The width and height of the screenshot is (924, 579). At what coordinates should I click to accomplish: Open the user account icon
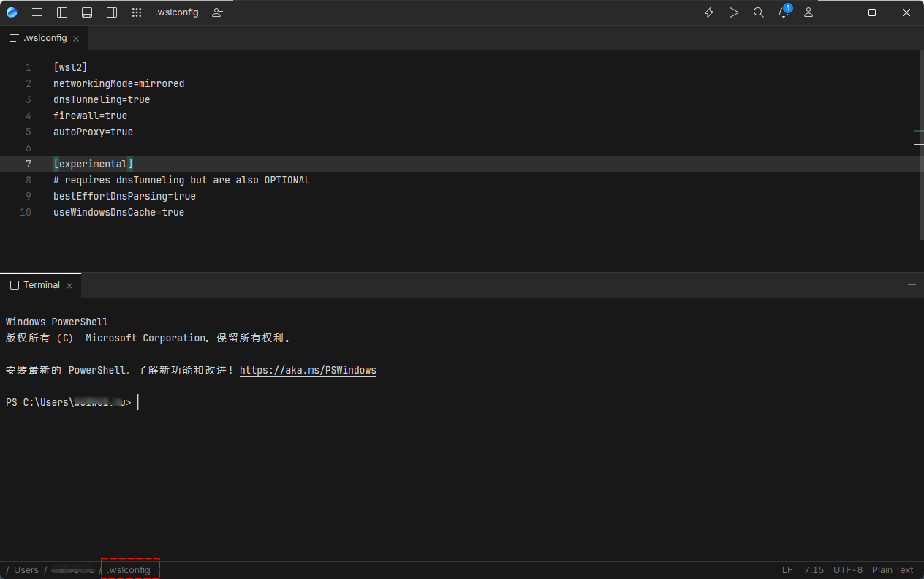click(808, 12)
